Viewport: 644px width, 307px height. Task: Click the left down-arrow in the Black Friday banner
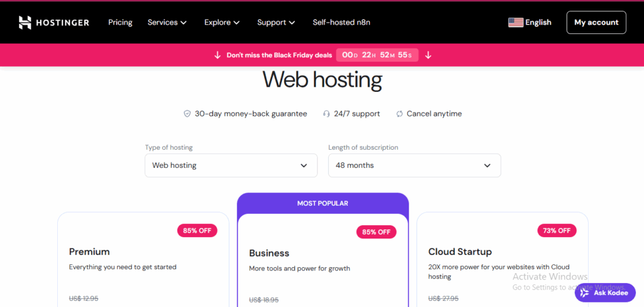click(218, 55)
